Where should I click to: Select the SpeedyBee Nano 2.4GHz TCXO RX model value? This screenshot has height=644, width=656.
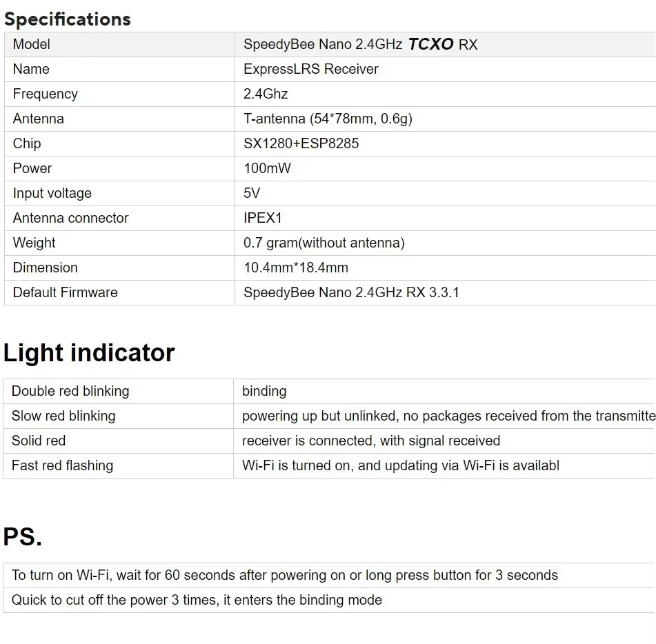click(360, 44)
